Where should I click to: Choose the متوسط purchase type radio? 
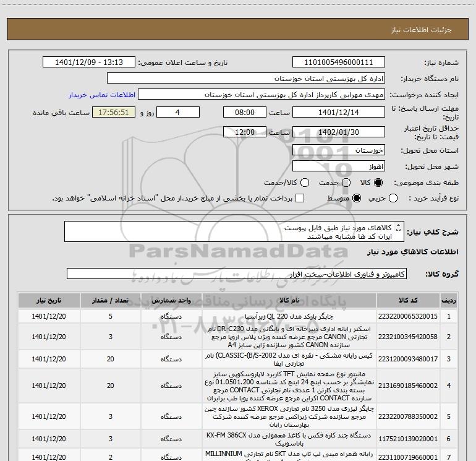pyautogui.click(x=357, y=199)
